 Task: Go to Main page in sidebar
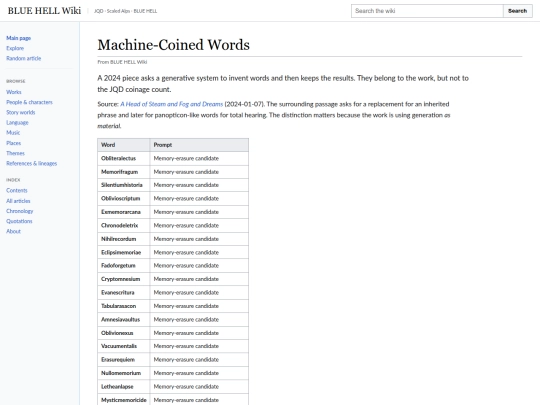click(19, 38)
